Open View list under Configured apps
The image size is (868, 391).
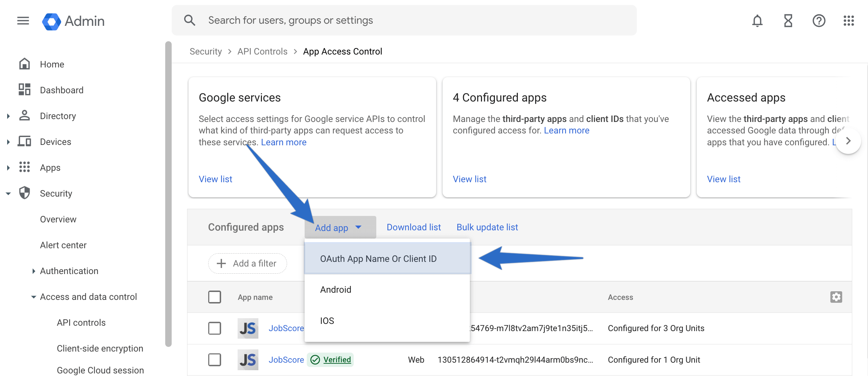[469, 179]
